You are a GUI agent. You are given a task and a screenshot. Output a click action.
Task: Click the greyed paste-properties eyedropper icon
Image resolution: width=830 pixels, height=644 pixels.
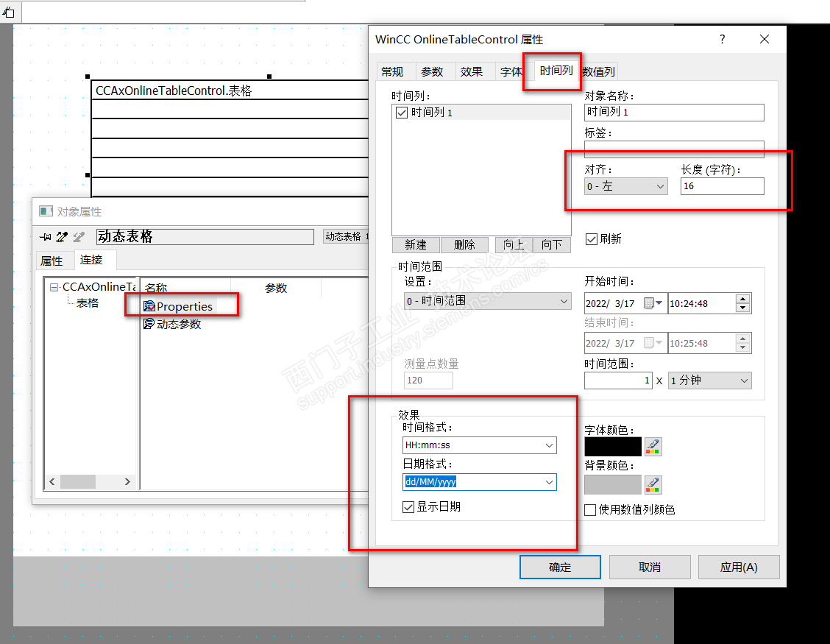(79, 237)
